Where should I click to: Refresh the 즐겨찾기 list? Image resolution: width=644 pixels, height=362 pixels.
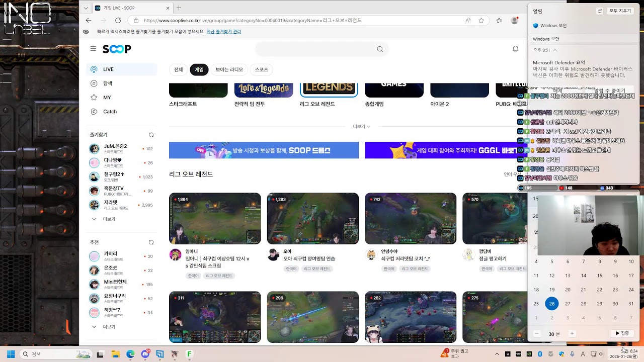(x=151, y=135)
